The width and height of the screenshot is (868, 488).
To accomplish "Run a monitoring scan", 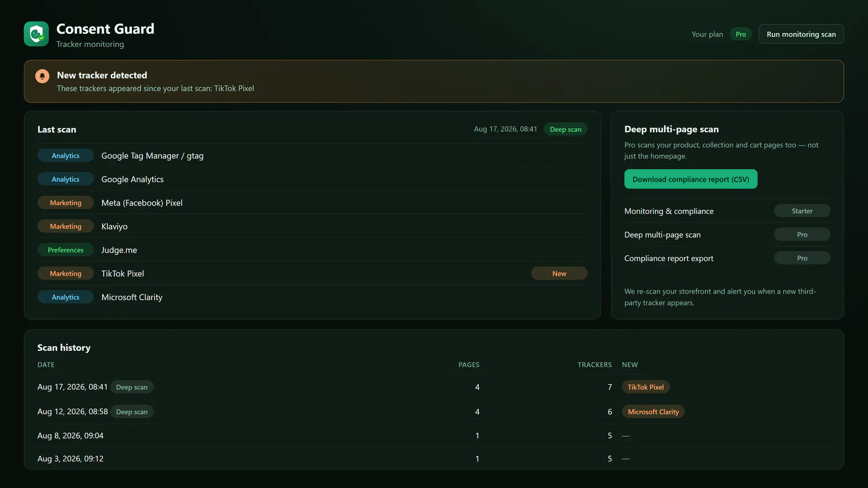I will point(801,34).
